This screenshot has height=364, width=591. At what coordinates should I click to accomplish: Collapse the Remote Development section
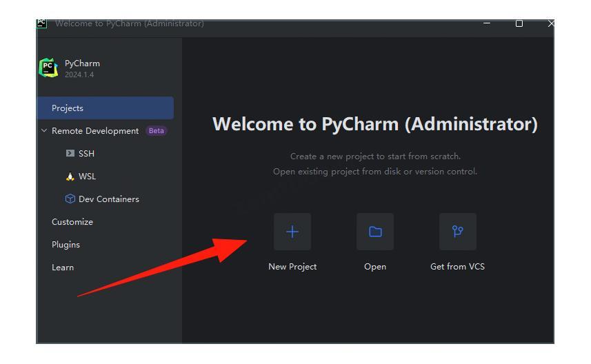click(x=44, y=130)
